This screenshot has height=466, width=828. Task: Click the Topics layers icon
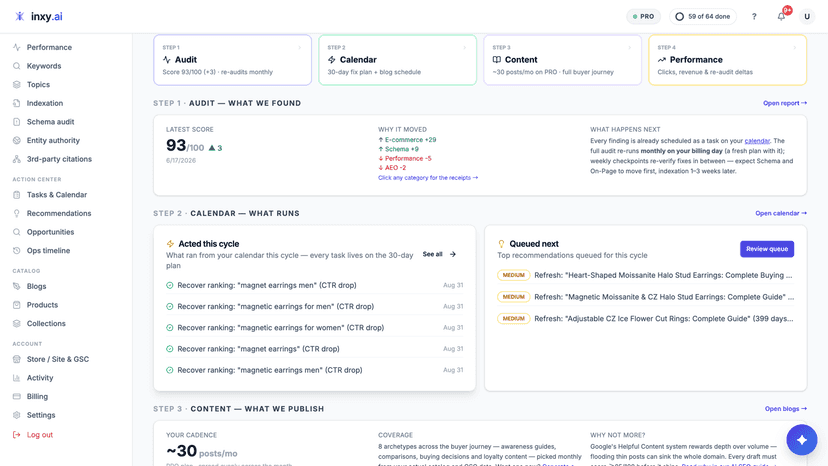[17, 85]
